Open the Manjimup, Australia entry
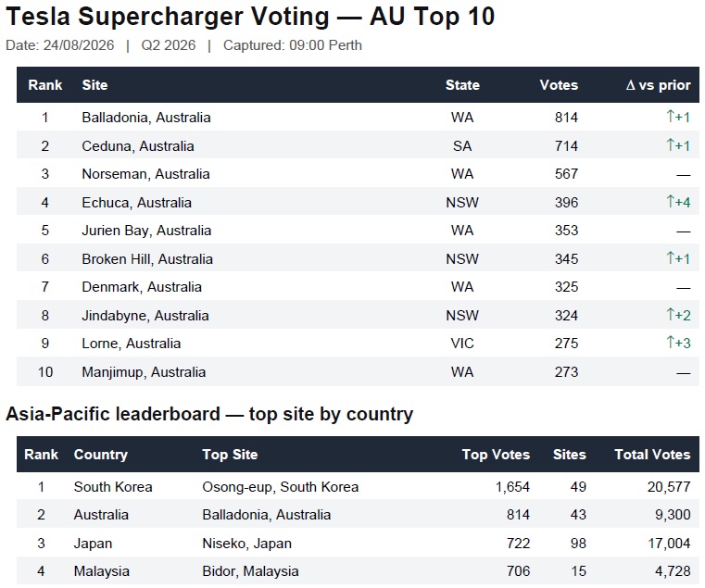This screenshot has height=588, width=705. [144, 372]
